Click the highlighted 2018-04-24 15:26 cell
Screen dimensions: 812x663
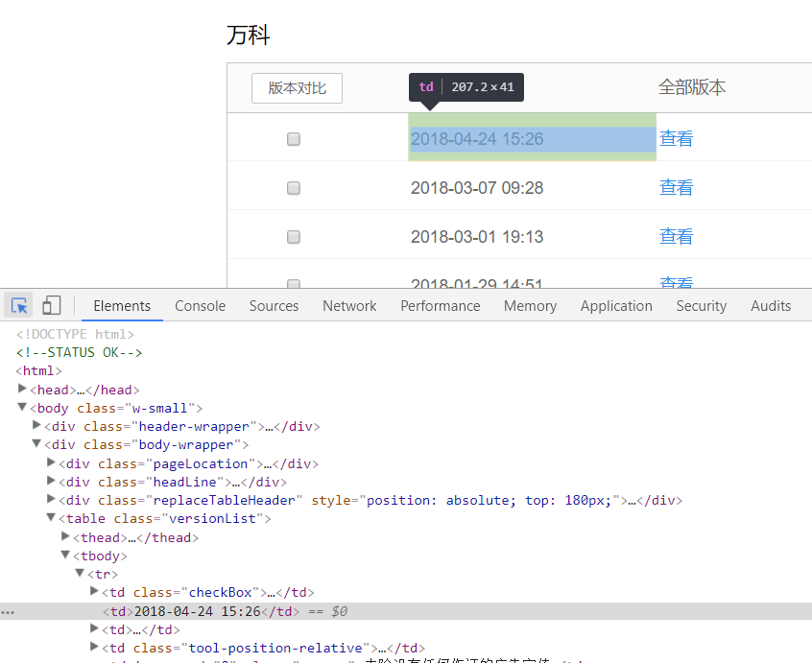533,137
